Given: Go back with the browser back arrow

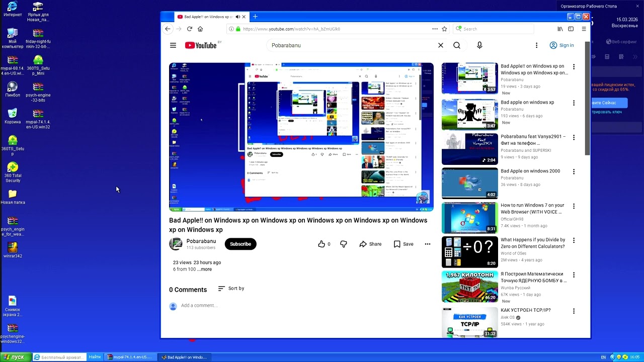Looking at the screenshot, I should point(168,29).
